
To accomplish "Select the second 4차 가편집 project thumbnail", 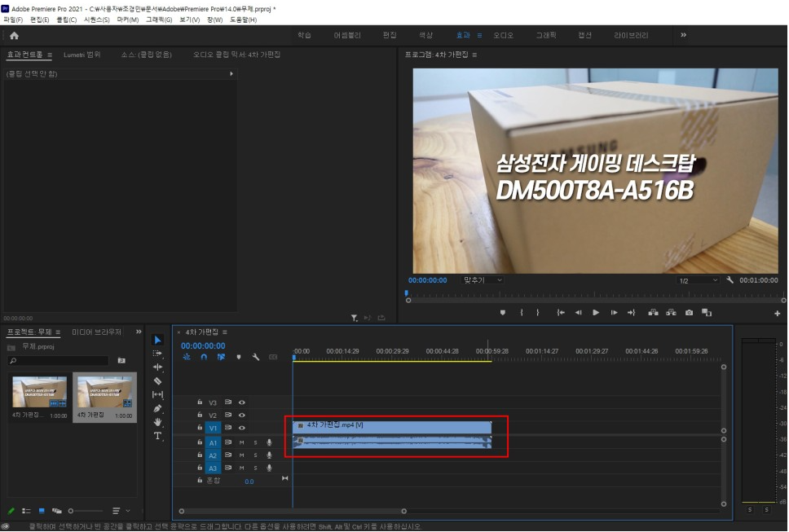I will point(104,398).
